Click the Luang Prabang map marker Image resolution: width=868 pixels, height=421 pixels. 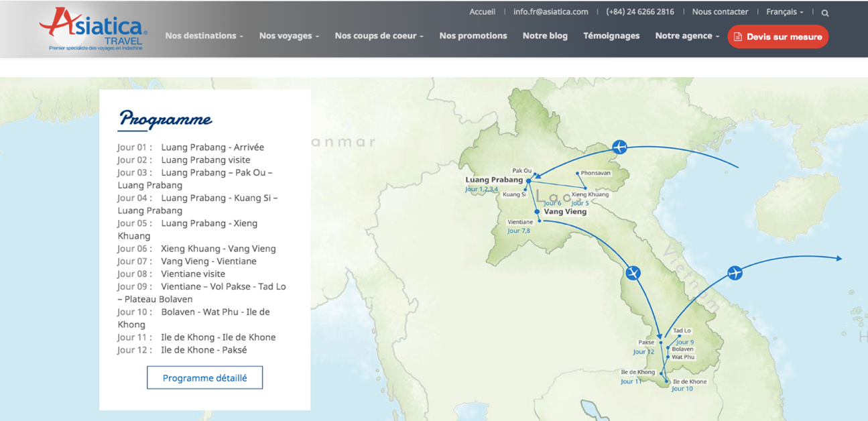point(529,181)
